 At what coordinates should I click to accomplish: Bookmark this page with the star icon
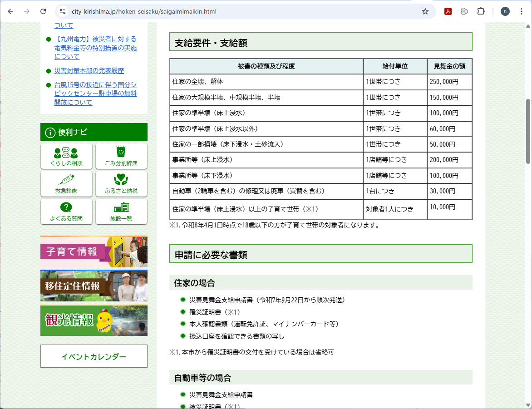425,11
